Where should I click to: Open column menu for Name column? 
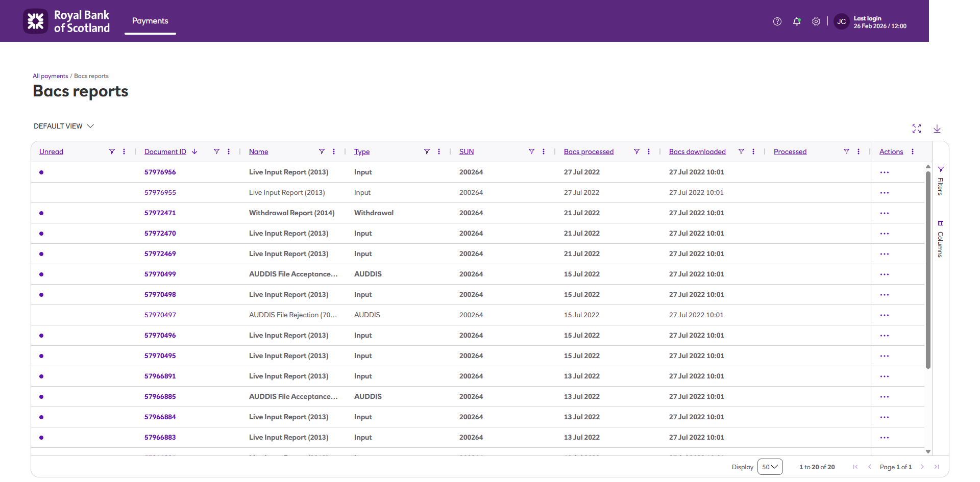pos(334,151)
